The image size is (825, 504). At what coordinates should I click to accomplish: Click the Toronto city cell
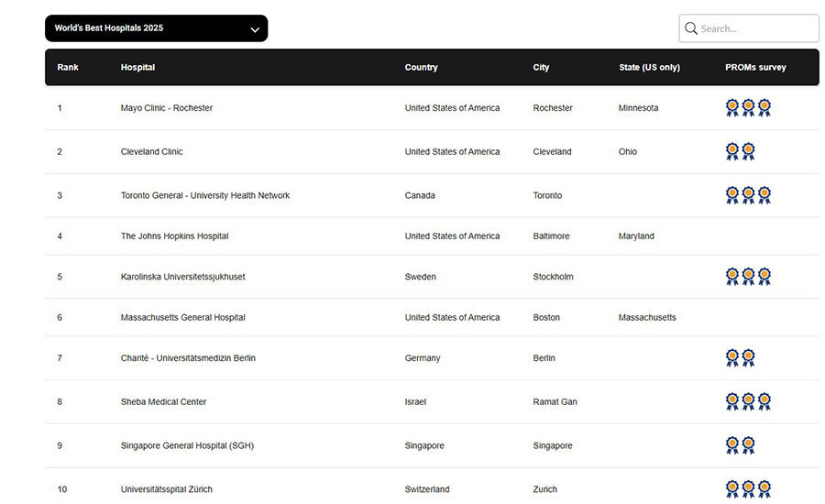pyautogui.click(x=547, y=195)
